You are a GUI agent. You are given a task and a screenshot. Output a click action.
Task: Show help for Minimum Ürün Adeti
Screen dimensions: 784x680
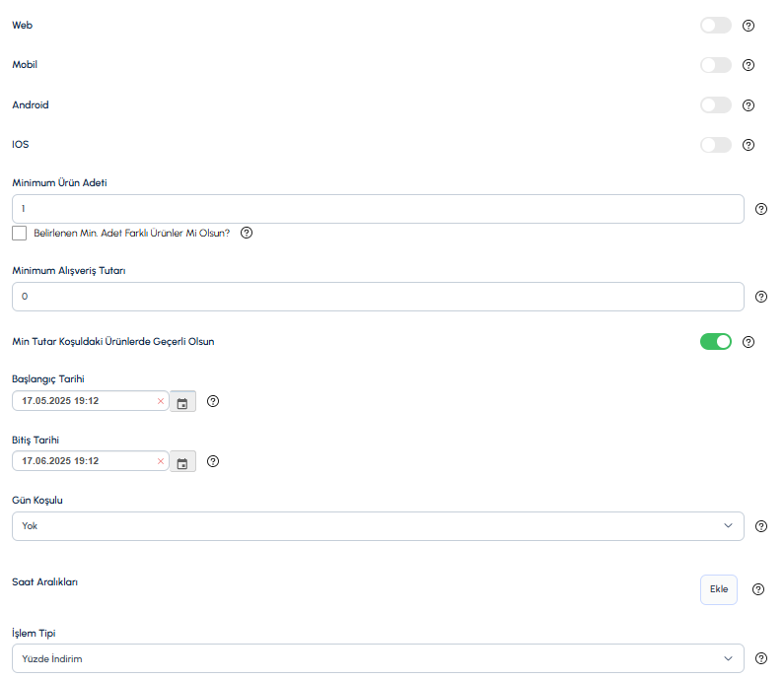[x=761, y=209]
